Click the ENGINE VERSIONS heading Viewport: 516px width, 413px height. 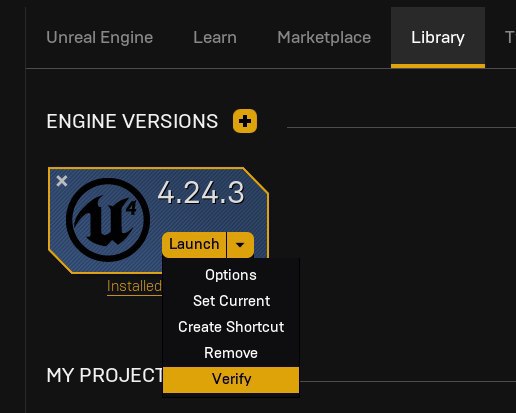132,121
